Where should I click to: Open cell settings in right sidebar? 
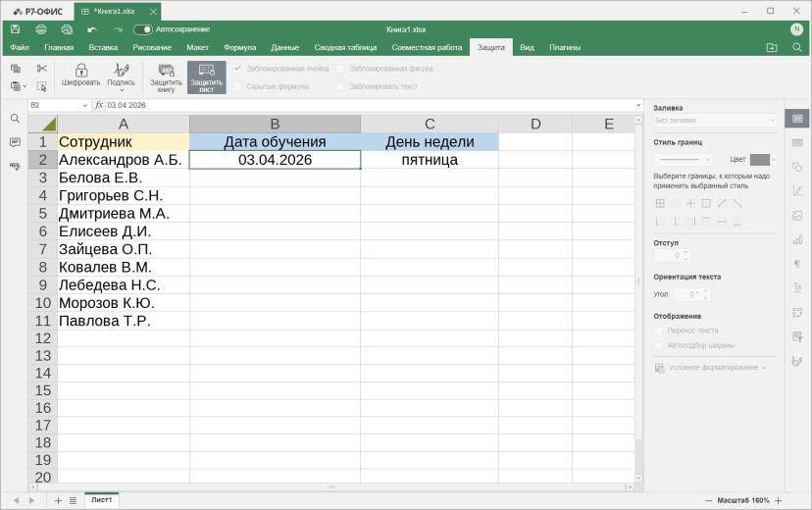(x=797, y=119)
